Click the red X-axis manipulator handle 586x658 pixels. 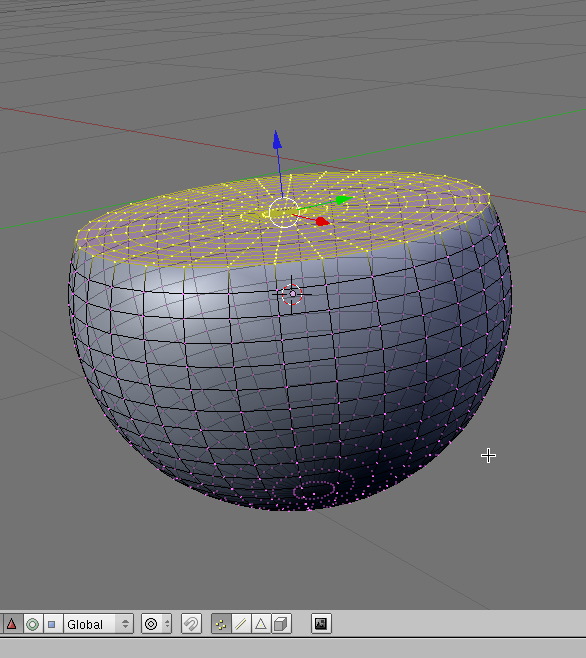click(x=322, y=221)
